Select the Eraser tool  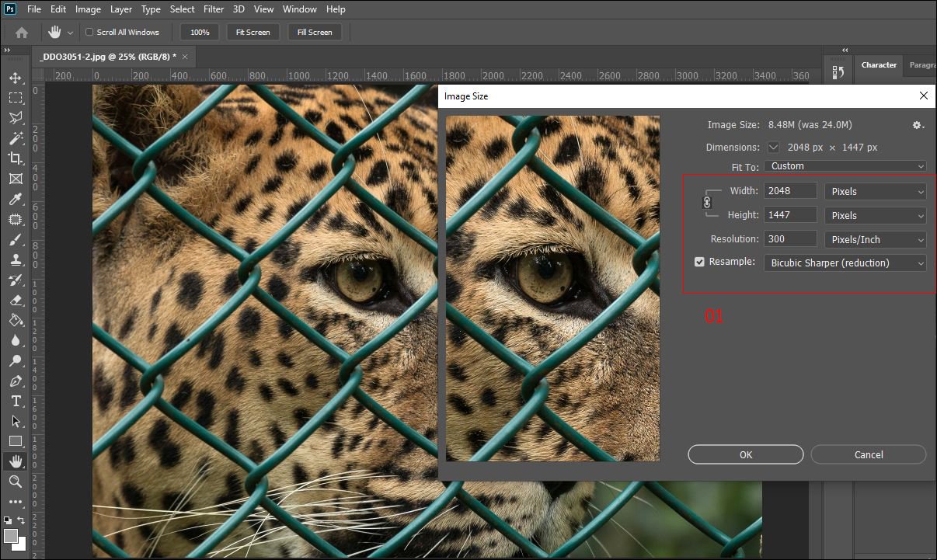point(16,301)
